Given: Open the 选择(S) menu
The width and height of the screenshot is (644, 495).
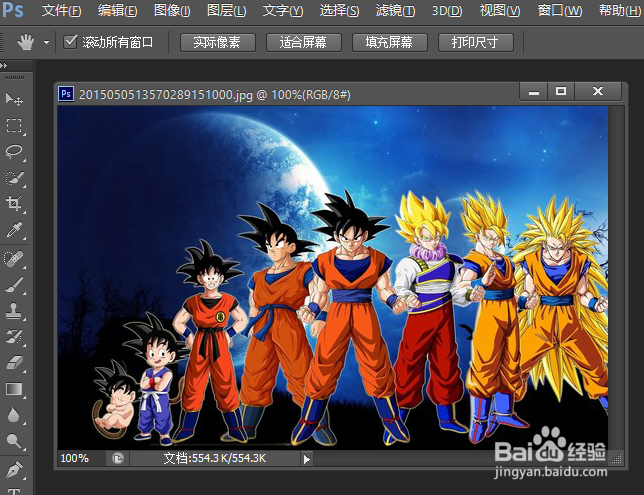Looking at the screenshot, I should pyautogui.click(x=339, y=10).
